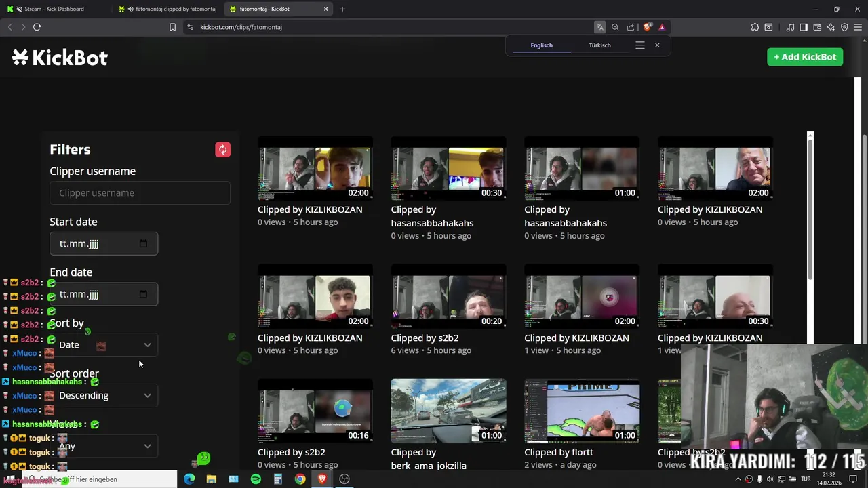This screenshot has width=868, height=488.
Task: Show hidden system tray icons chevron
Action: [738, 479]
